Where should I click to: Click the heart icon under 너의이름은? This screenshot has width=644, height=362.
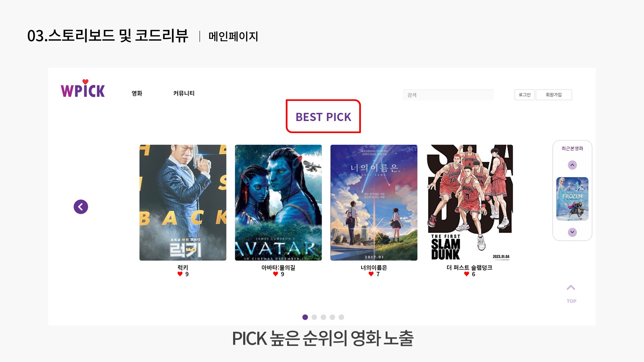371,274
